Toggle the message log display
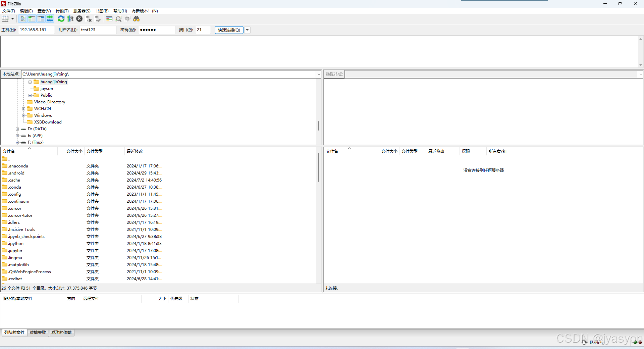The height and width of the screenshot is (349, 644). pyautogui.click(x=22, y=19)
